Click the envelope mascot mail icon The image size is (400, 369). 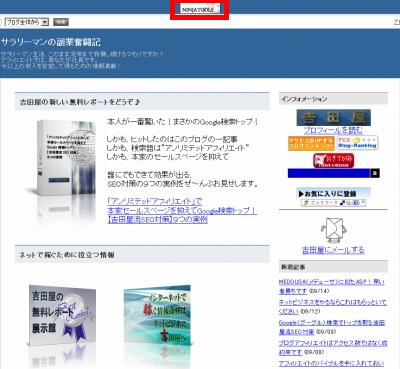[x=334, y=230]
